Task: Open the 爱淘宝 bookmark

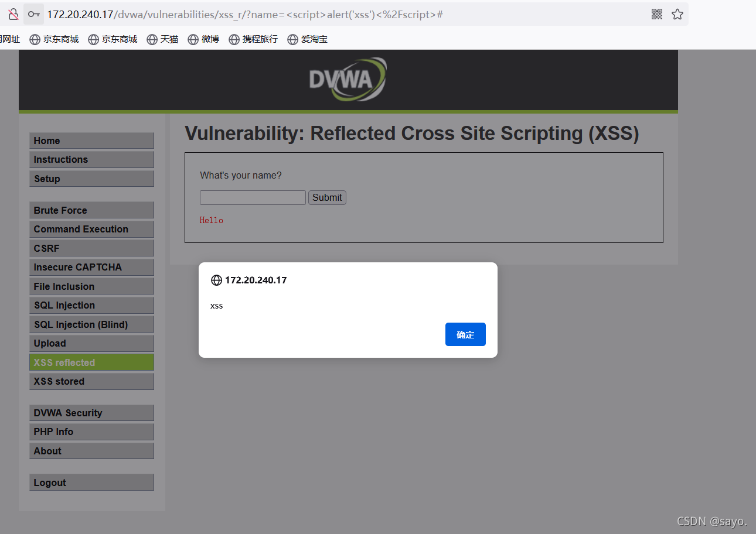Action: tap(307, 39)
